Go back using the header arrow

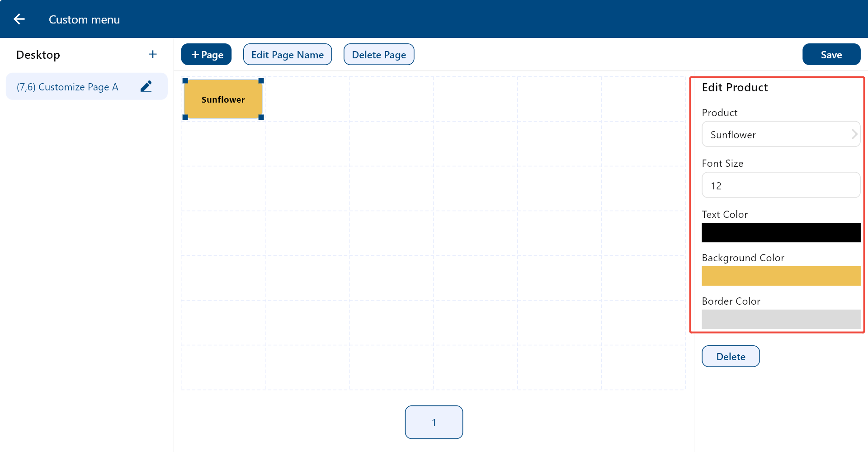point(19,19)
